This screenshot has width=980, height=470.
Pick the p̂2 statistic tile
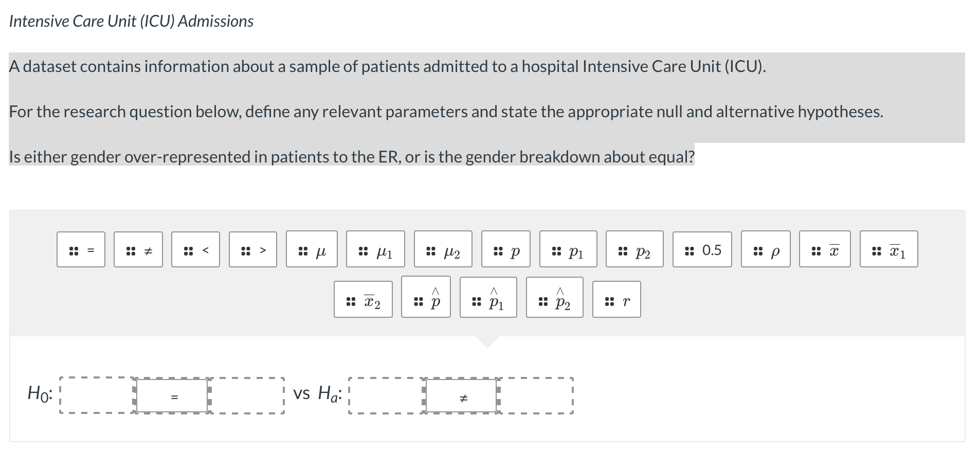click(554, 300)
